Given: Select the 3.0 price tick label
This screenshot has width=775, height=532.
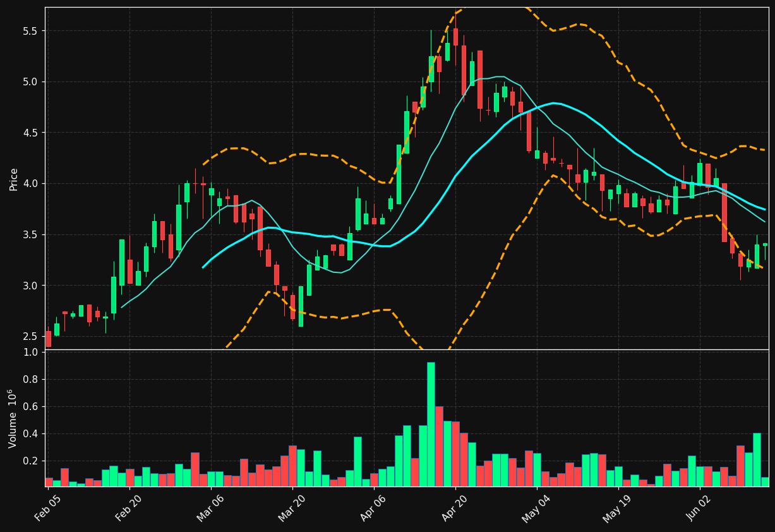Looking at the screenshot, I should click(x=32, y=286).
